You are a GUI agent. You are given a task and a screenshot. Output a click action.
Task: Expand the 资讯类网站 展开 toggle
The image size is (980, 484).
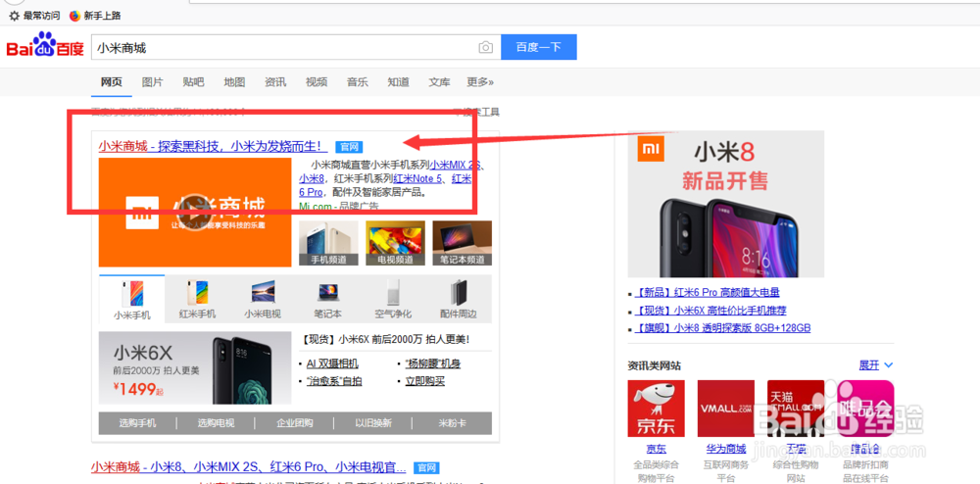point(876,364)
